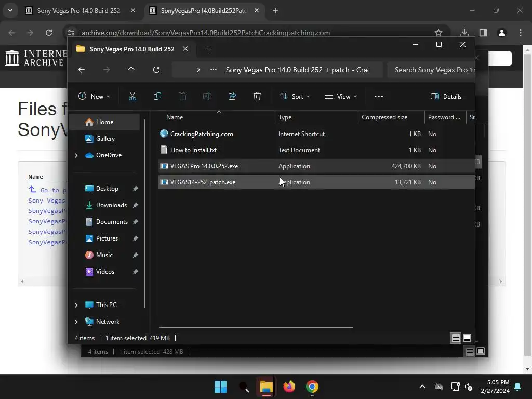Image resolution: width=532 pixels, height=399 pixels.
Task: Click the horizontal scrollbar in file list
Action: click(x=256, y=328)
